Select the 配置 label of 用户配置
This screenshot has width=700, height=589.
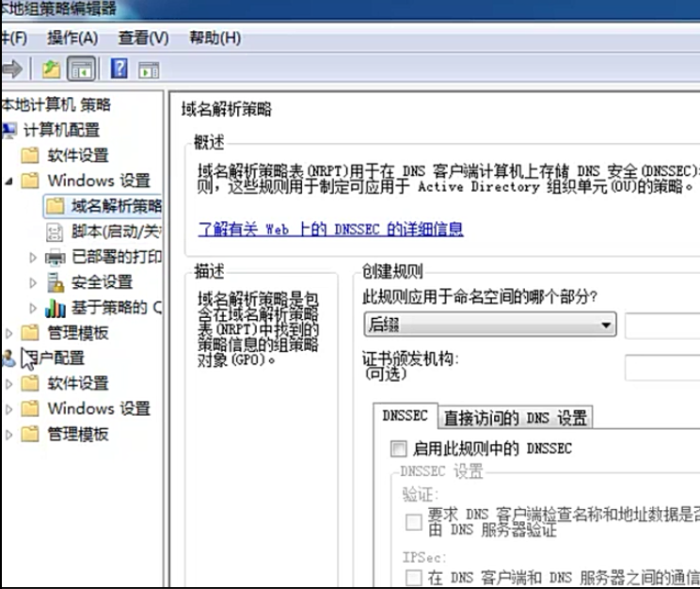[x=69, y=358]
